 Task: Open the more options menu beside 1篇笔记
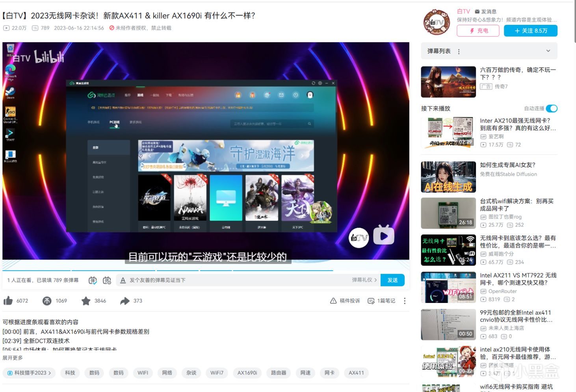pos(405,301)
